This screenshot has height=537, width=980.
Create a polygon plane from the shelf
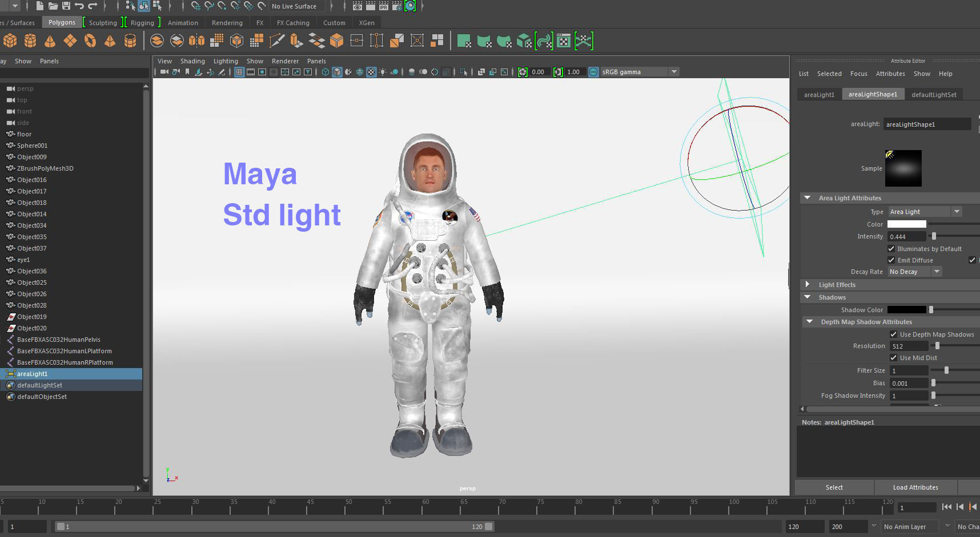point(70,41)
